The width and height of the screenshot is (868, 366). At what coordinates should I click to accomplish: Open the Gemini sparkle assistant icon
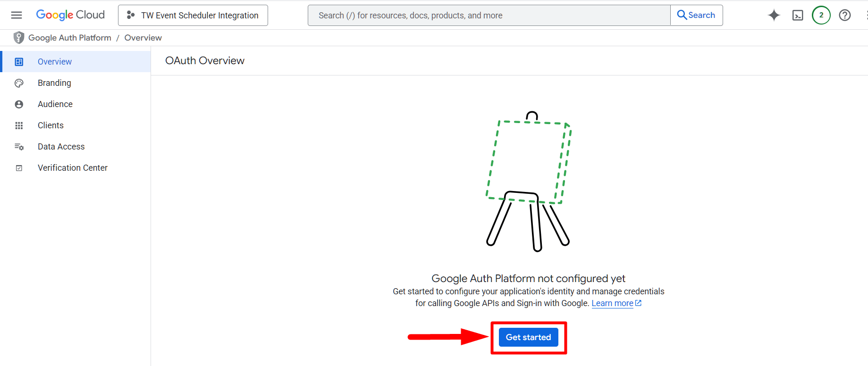click(774, 15)
